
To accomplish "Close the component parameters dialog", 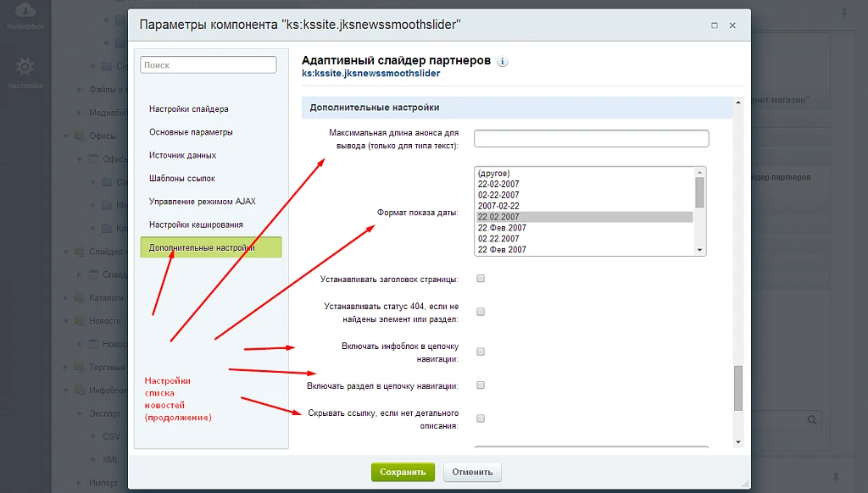I will point(732,25).
